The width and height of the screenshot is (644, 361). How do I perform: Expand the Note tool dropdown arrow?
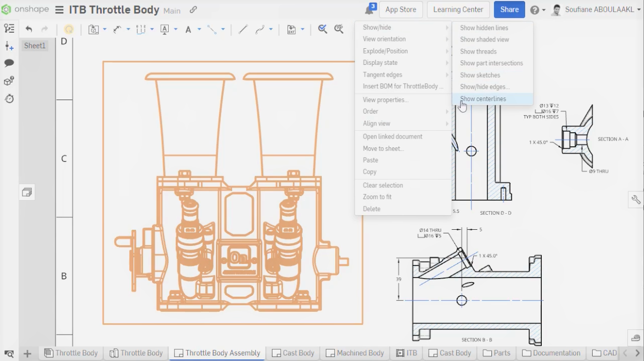[199, 30]
